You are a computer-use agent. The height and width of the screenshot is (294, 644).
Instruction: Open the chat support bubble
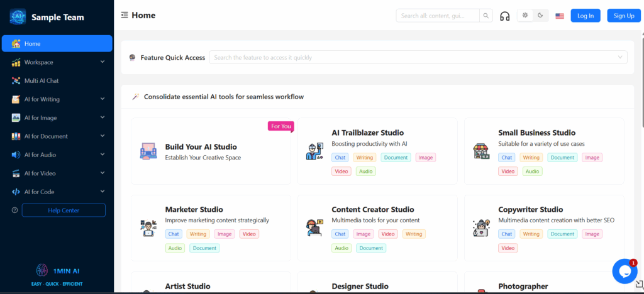tap(625, 271)
